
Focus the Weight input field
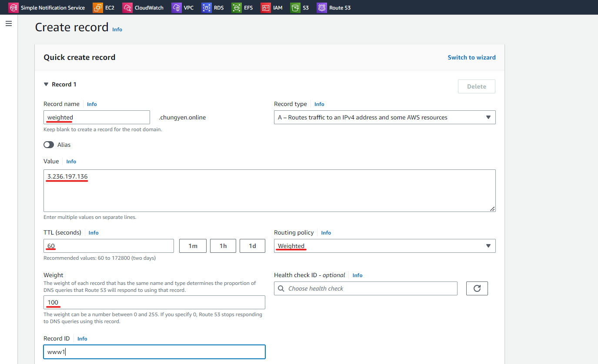[x=154, y=302]
